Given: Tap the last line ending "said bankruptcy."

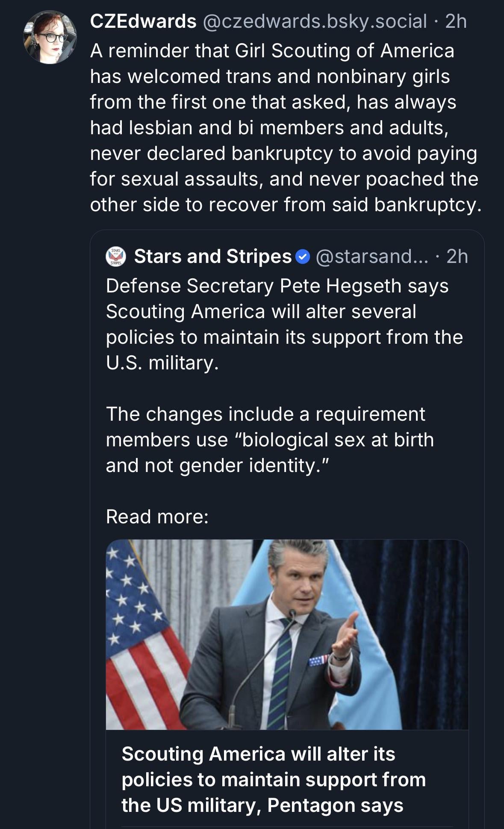Looking at the screenshot, I should click(x=286, y=205).
